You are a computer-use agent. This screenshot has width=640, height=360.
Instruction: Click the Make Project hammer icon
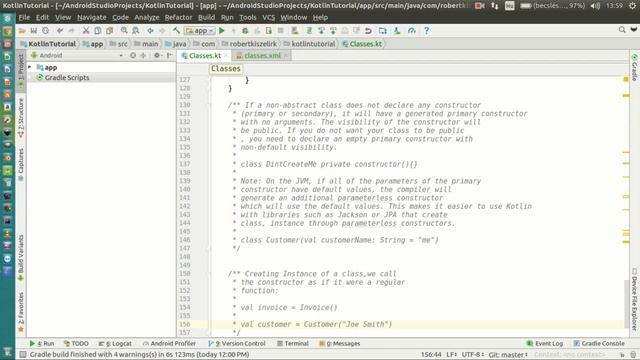click(x=176, y=31)
